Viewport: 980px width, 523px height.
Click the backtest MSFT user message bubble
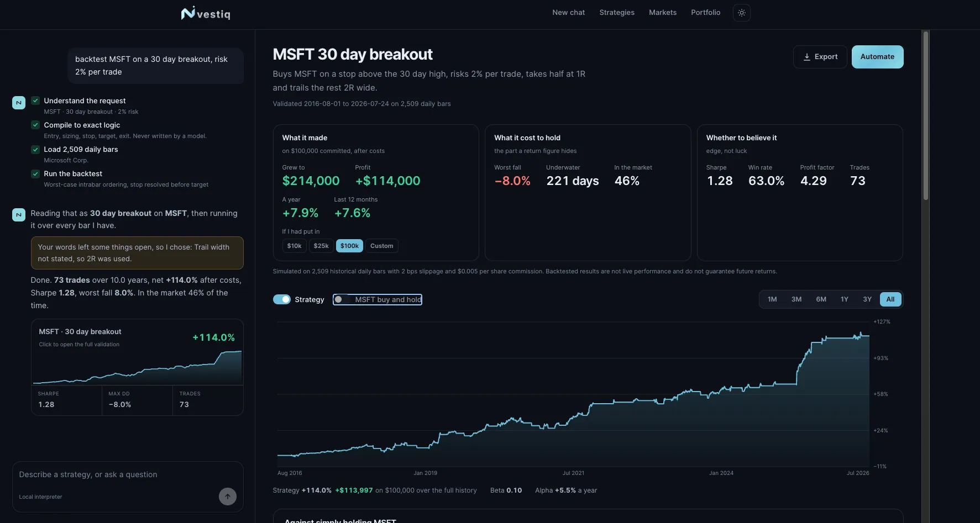[x=156, y=66]
